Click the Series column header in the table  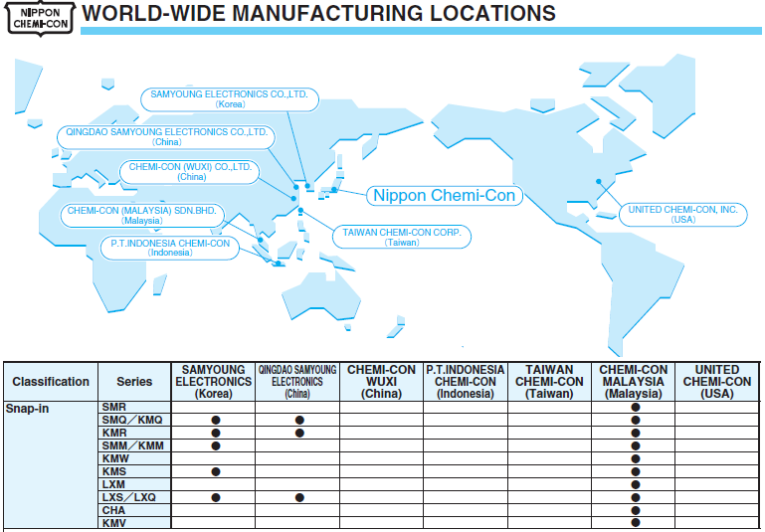(134, 382)
